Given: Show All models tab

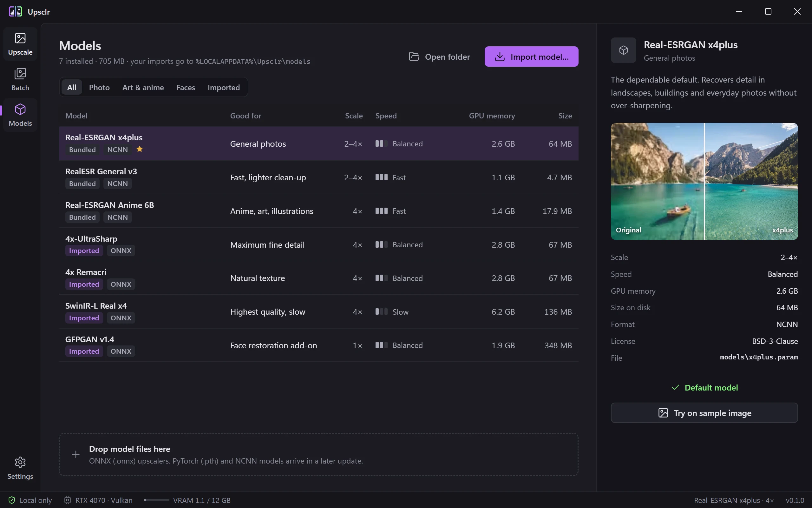Looking at the screenshot, I should click(71, 87).
